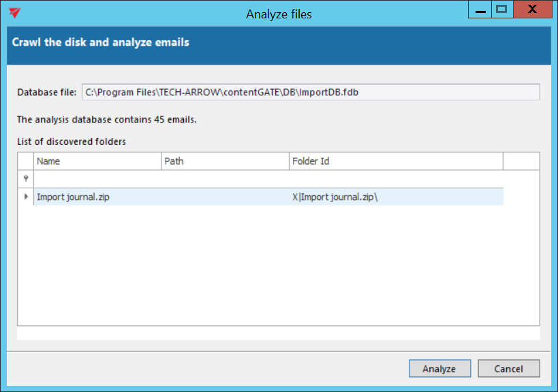Sort by the Folder Id column header
This screenshot has width=558, height=392.
(395, 161)
